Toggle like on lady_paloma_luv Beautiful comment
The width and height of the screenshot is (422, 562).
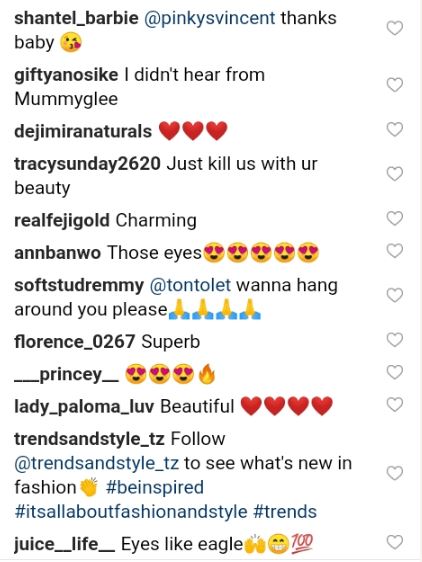pyautogui.click(x=395, y=405)
